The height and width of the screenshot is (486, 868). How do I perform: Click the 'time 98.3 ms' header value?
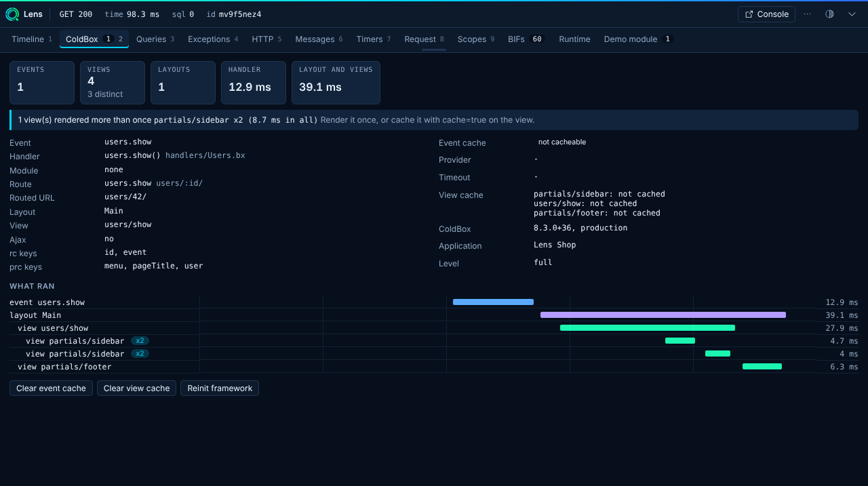tap(134, 14)
